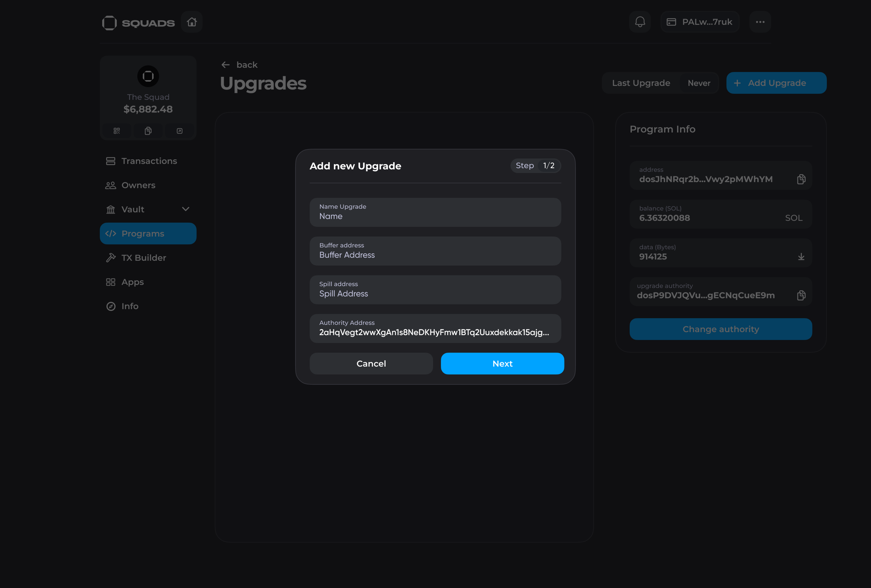This screenshot has height=588, width=871.
Task: Copy the program address dosJhNRqr2b
Action: tap(801, 179)
